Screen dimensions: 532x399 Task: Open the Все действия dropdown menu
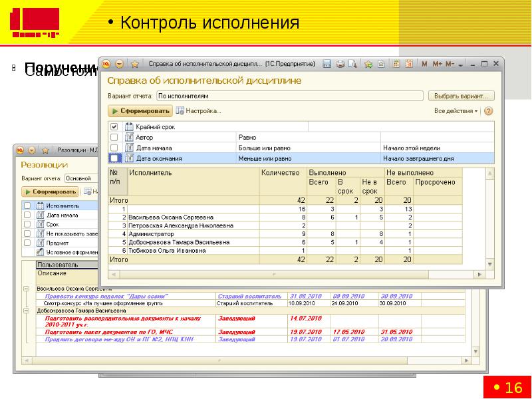click(x=456, y=111)
